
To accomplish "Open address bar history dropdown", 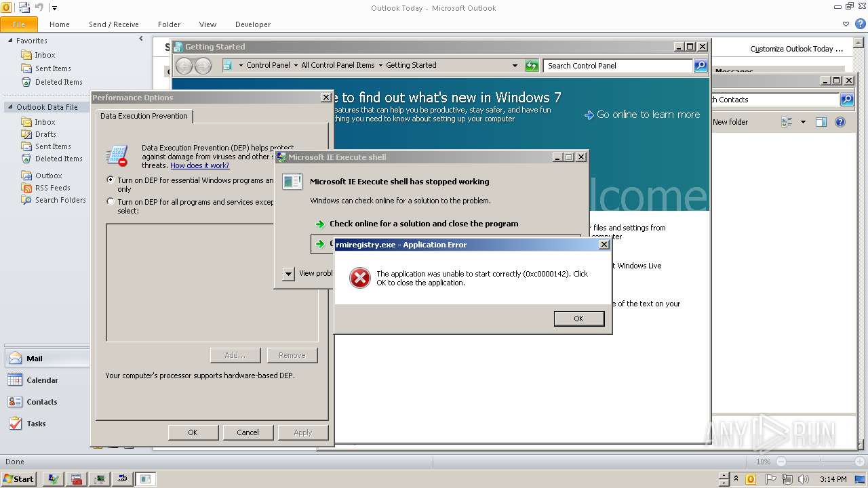I will click(515, 66).
